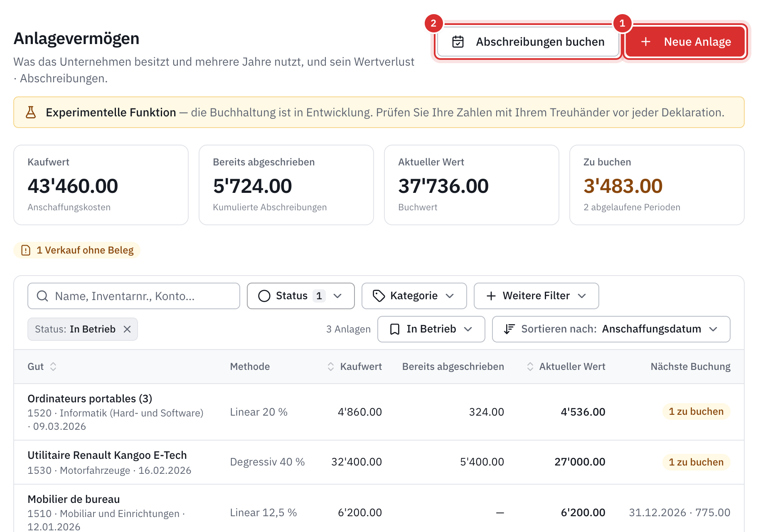Image resolution: width=758 pixels, height=532 pixels.
Task: Open the In Betrieb saved view dropdown
Action: coord(431,329)
